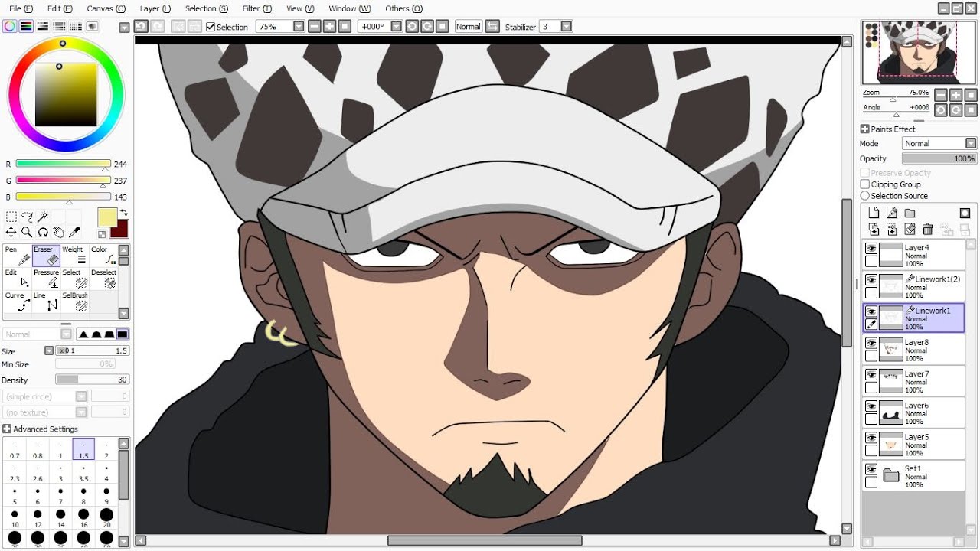
Task: Open the layer Mode dropdown
Action: (939, 144)
